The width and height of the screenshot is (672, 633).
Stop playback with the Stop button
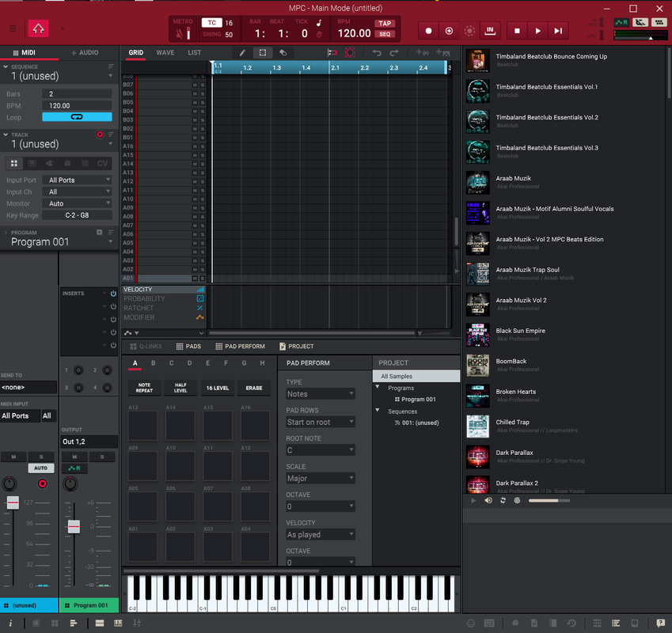(517, 31)
